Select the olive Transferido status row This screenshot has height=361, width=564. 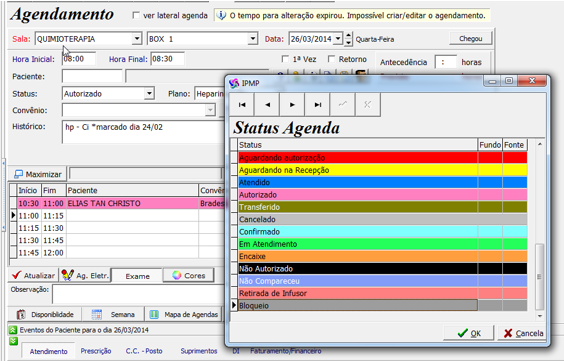(x=382, y=207)
